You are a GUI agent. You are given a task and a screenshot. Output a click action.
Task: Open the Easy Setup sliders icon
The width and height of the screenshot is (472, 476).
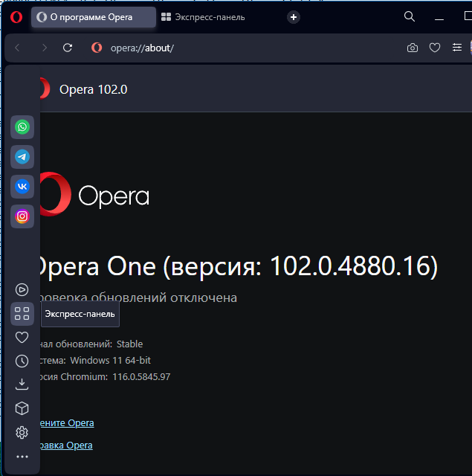point(457,48)
